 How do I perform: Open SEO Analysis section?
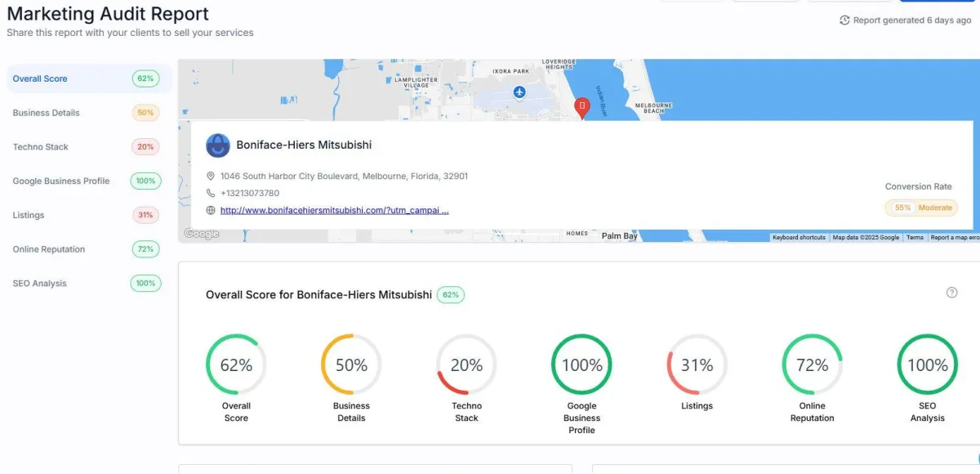click(x=89, y=284)
